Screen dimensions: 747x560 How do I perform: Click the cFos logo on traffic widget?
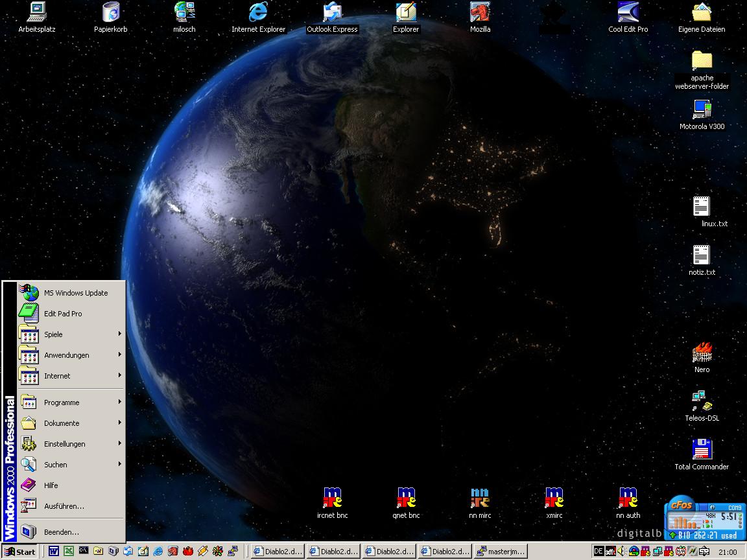[x=682, y=505]
